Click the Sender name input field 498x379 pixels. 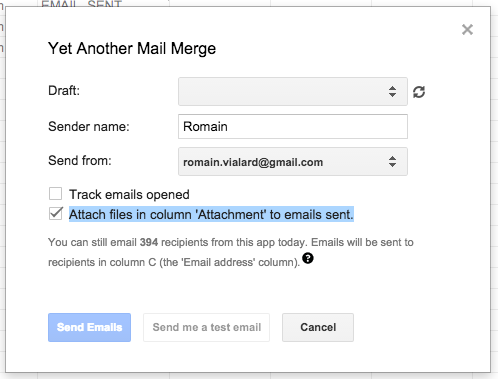pyautogui.click(x=293, y=127)
